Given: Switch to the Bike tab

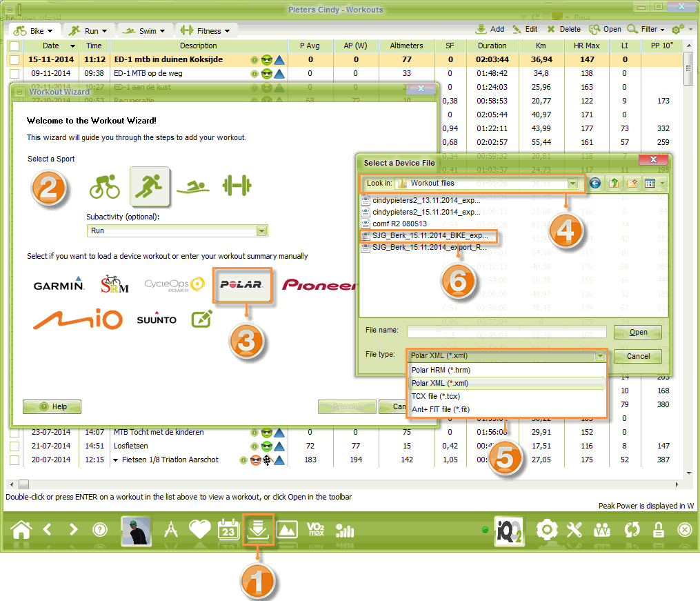Looking at the screenshot, I should 33,31.
